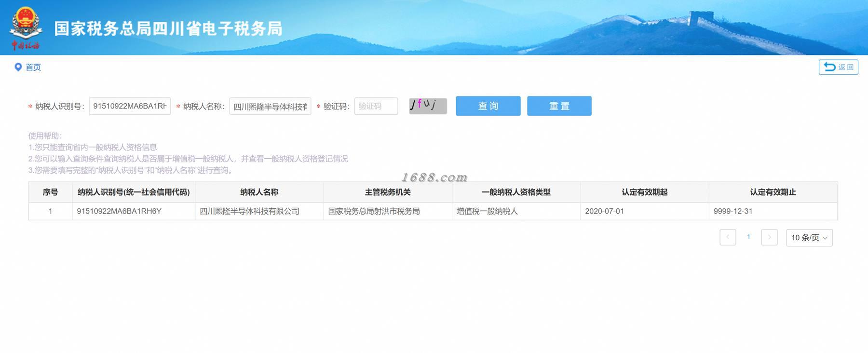Click the 序号 column header

50,192
